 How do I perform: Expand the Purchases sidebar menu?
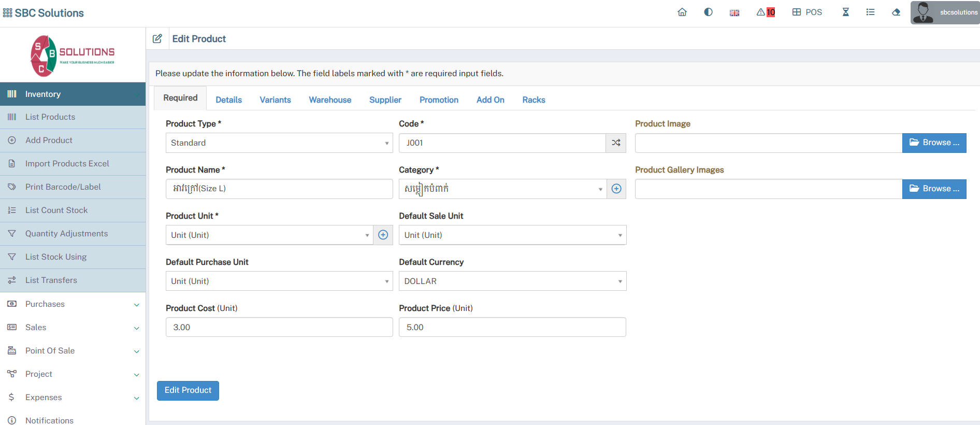tap(73, 304)
